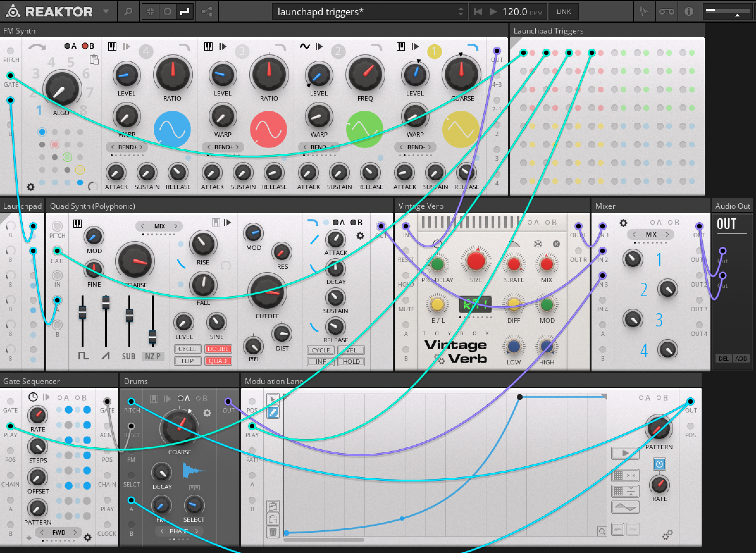Open Drums module settings gear
The width and height of the screenshot is (756, 553).
click(x=207, y=413)
